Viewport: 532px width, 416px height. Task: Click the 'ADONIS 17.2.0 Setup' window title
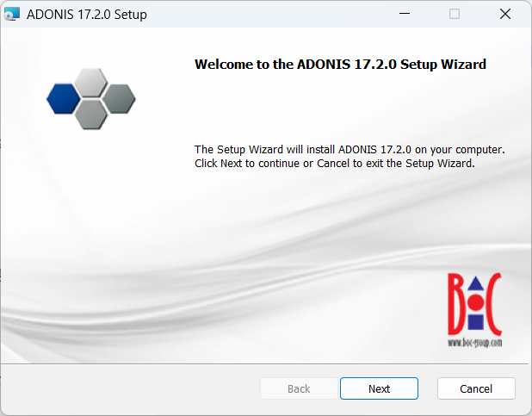point(87,15)
